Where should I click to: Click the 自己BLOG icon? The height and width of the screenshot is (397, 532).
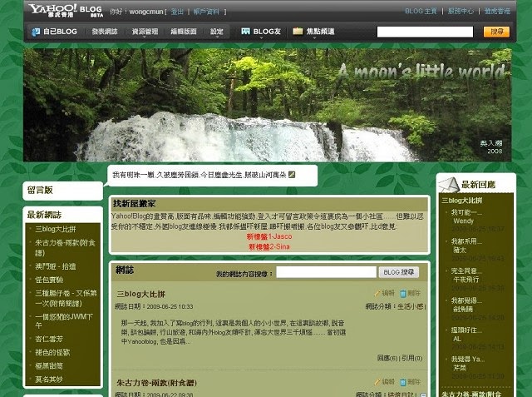tap(36, 32)
